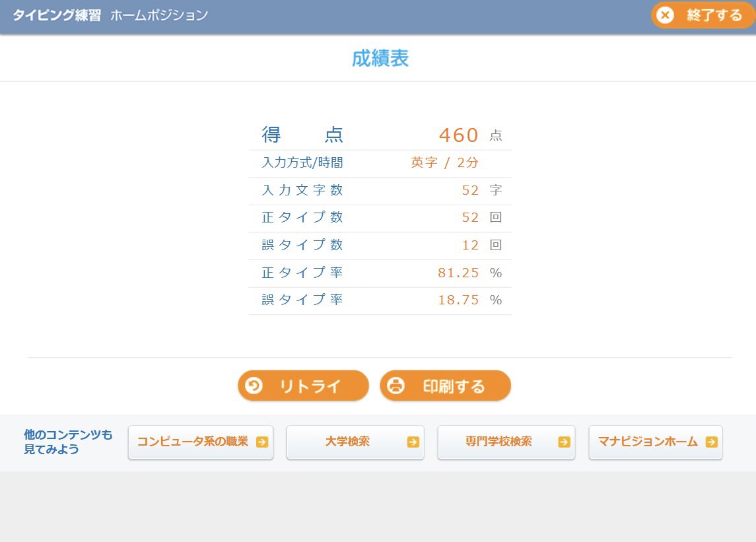Click the arrow icon beside 専門学校検索
The image size is (756, 542).
tap(563, 442)
